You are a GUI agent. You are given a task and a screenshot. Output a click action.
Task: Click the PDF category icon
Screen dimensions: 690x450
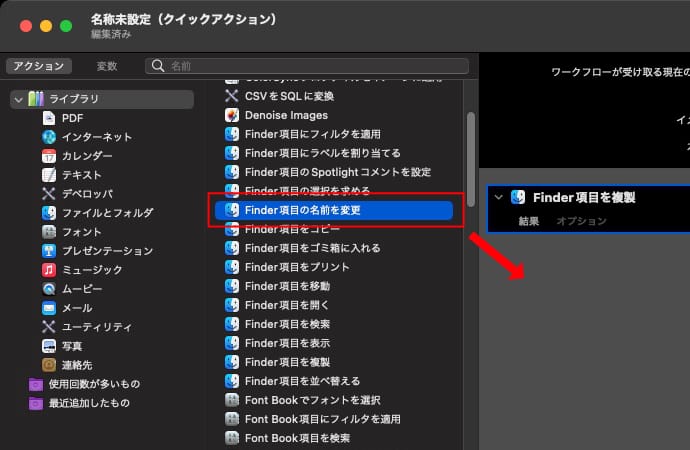[x=49, y=118]
